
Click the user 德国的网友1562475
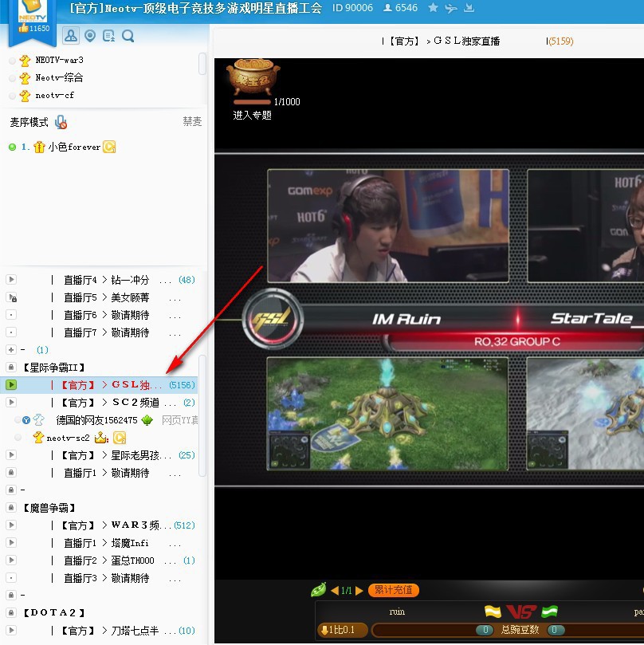click(x=96, y=420)
